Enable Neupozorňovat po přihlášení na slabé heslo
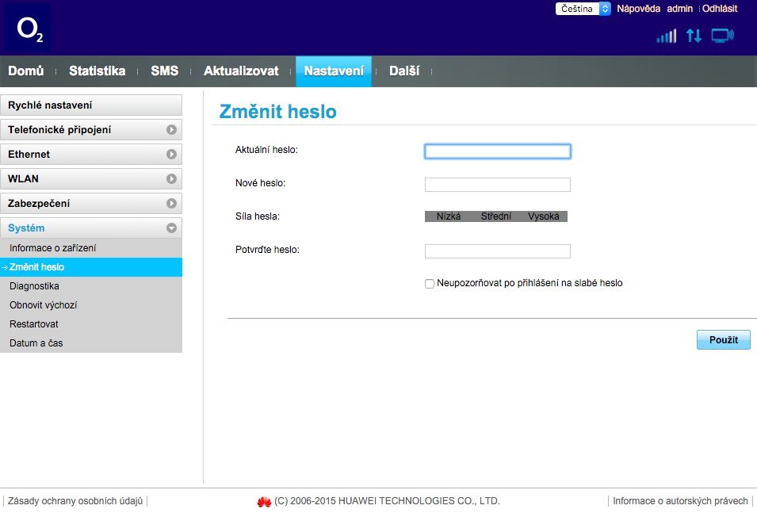This screenshot has height=532, width=757. coord(429,283)
